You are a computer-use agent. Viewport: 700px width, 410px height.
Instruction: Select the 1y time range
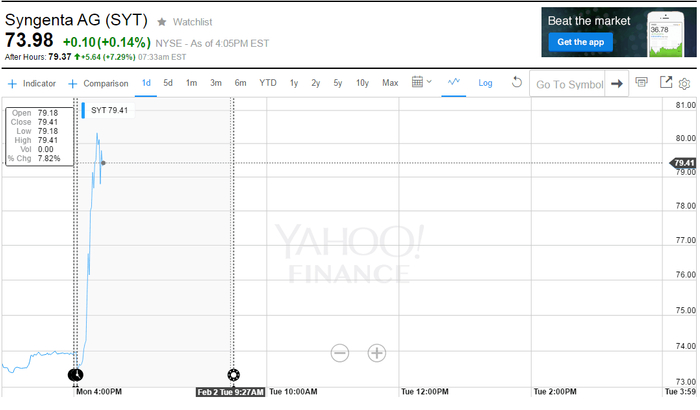[294, 83]
